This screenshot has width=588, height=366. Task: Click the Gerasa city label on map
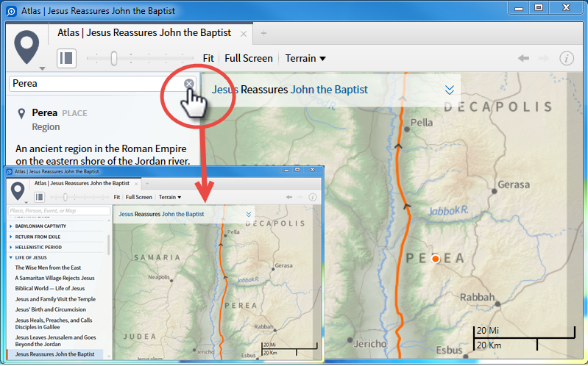(514, 184)
